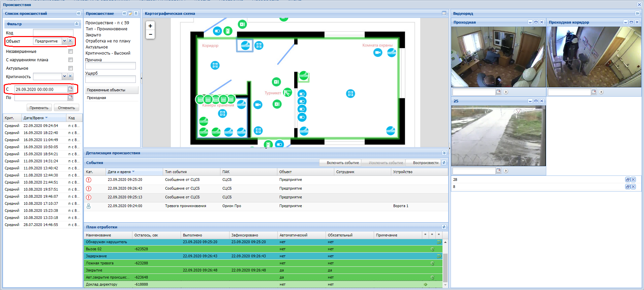The height and width of the screenshot is (290, 644).
Task: Refresh the План отработки panel
Action: [444, 227]
